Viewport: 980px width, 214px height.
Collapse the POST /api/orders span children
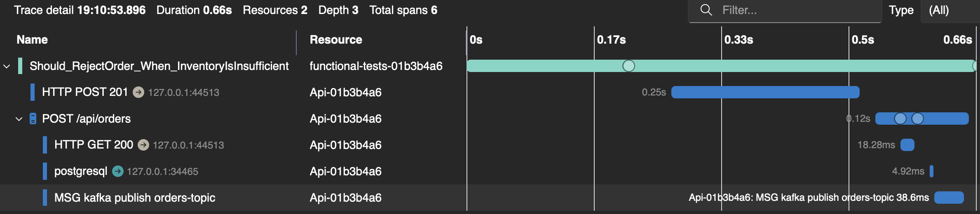[x=19, y=119]
